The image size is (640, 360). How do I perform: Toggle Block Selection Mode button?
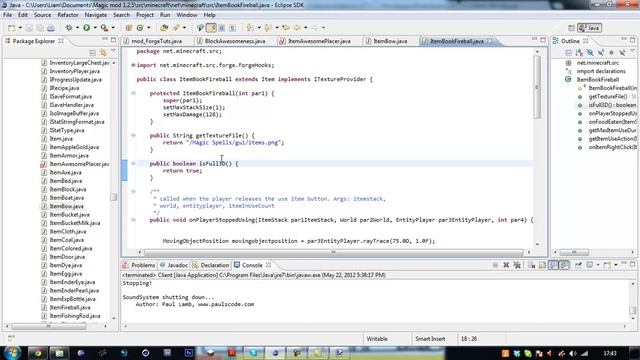coord(222,28)
